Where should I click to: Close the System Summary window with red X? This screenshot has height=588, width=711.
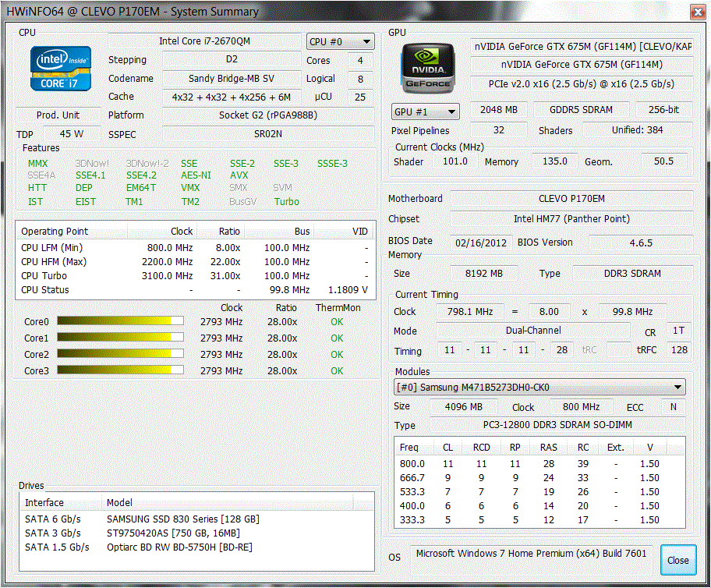click(x=698, y=12)
